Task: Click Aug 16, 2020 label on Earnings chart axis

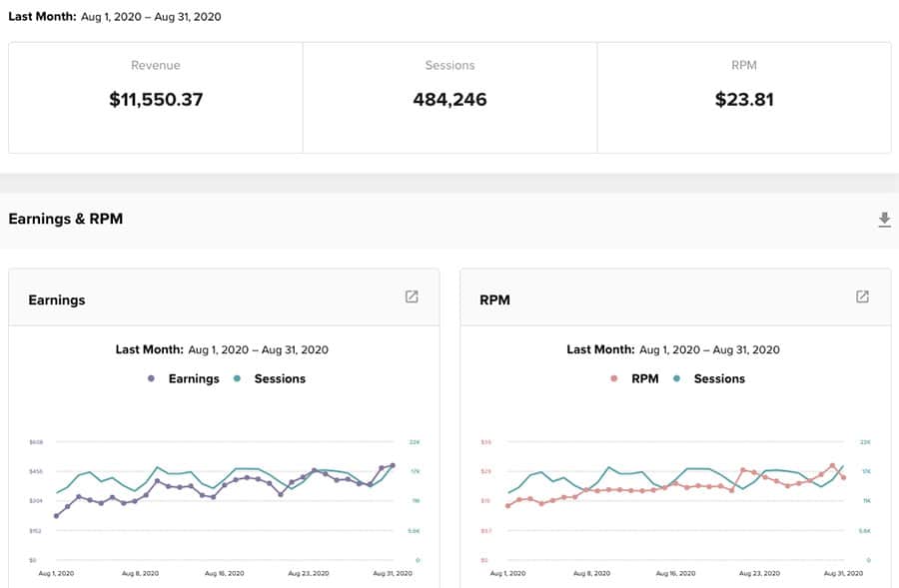Action: (x=224, y=573)
